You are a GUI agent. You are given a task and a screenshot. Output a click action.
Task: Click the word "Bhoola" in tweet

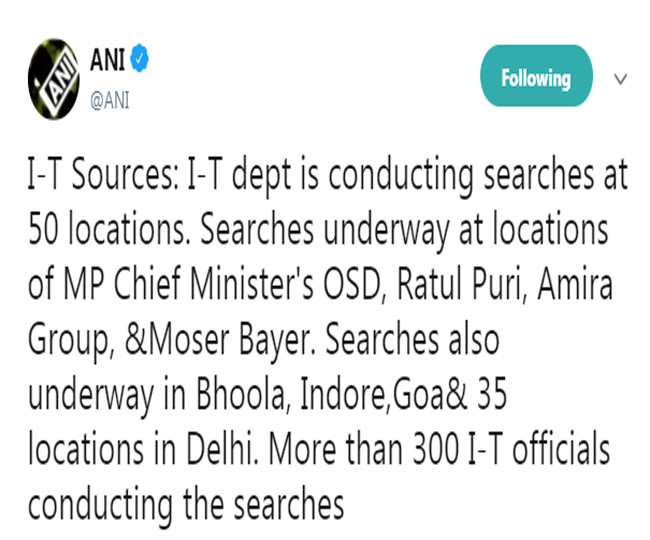tap(240, 394)
